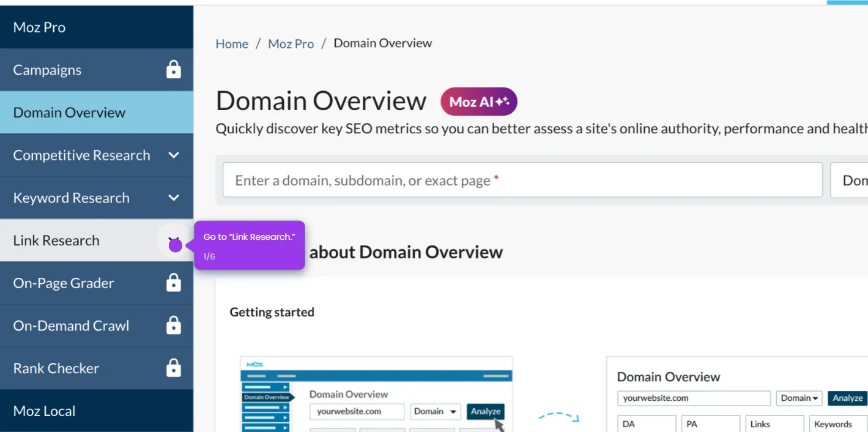Click the Getting started illustration thumbnail
This screenshot has width=868, height=432.
376,394
